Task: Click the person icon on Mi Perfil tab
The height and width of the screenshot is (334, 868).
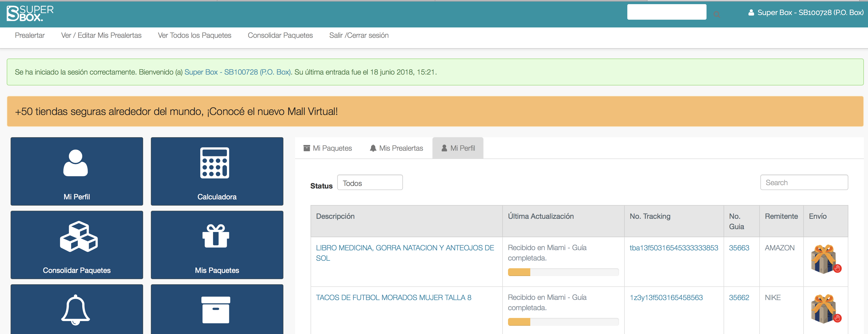Action: (x=444, y=148)
